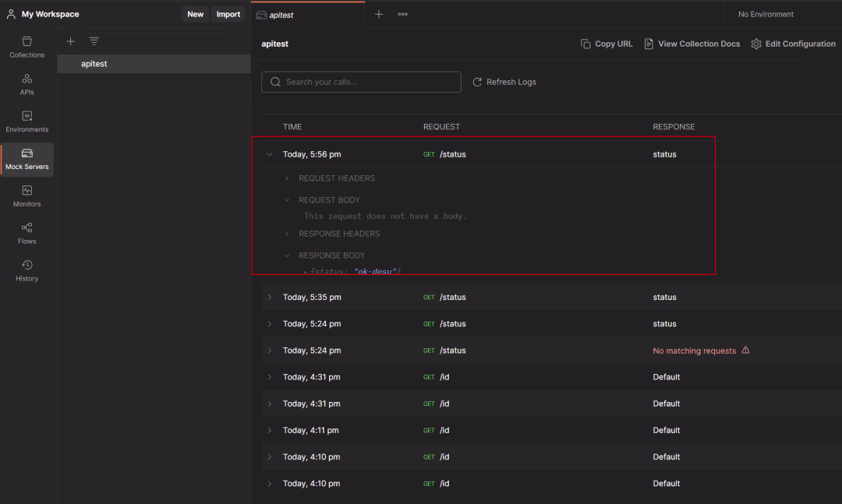The image size is (842, 504).
Task: Click /id request in 4:11 pm row
Action: tap(444, 431)
